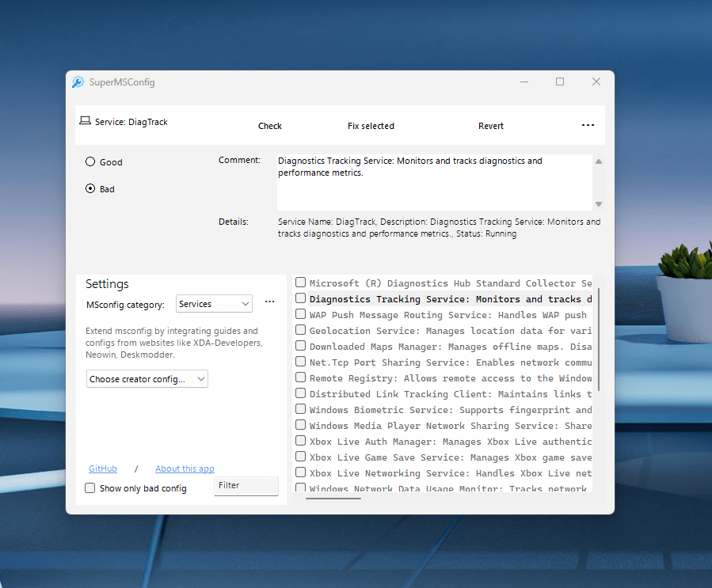The image size is (712, 588).
Task: Open the MSconfig category Services dropdown
Action: click(x=214, y=304)
